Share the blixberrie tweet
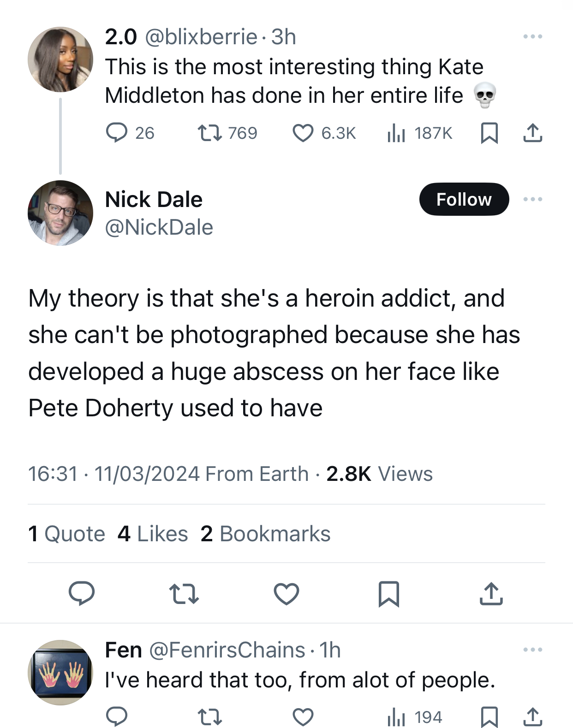 click(533, 133)
